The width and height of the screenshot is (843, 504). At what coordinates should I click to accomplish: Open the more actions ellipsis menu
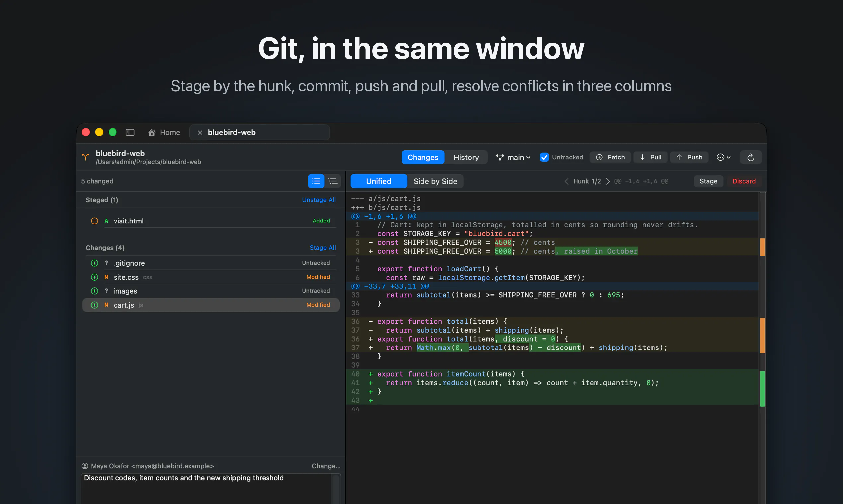[x=723, y=157]
